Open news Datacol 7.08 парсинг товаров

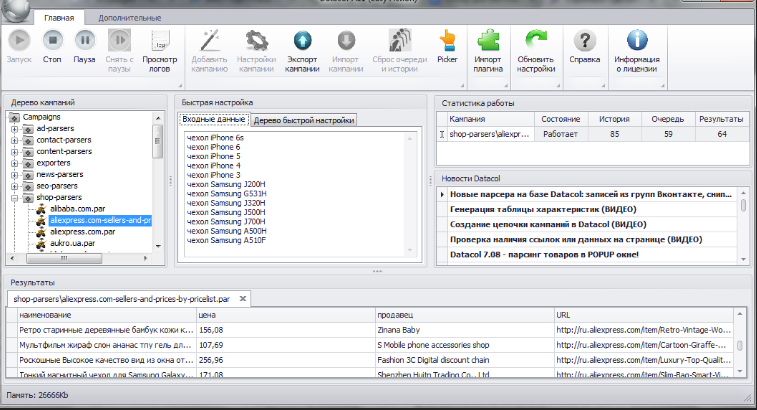click(544, 254)
